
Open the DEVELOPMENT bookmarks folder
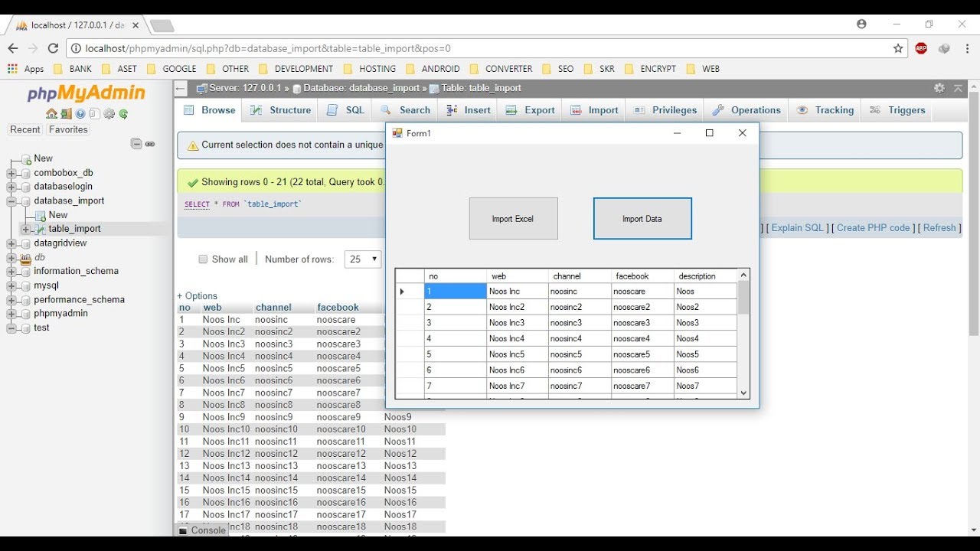point(295,69)
